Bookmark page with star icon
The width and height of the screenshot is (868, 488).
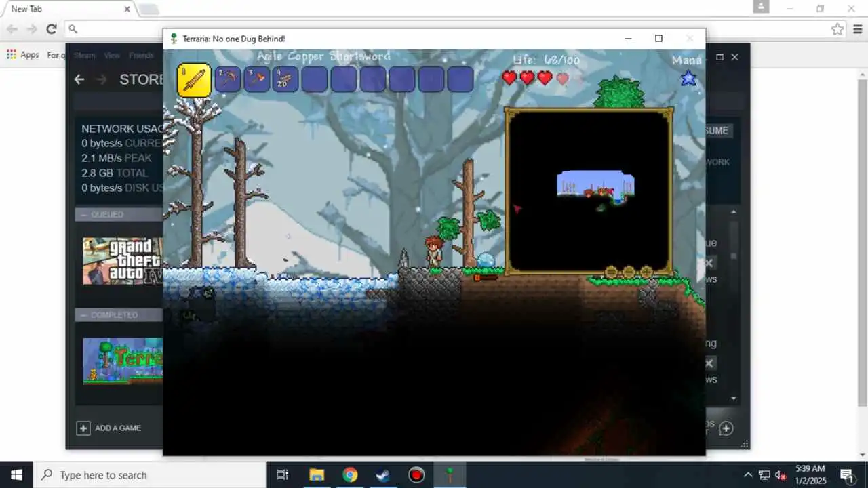(837, 29)
